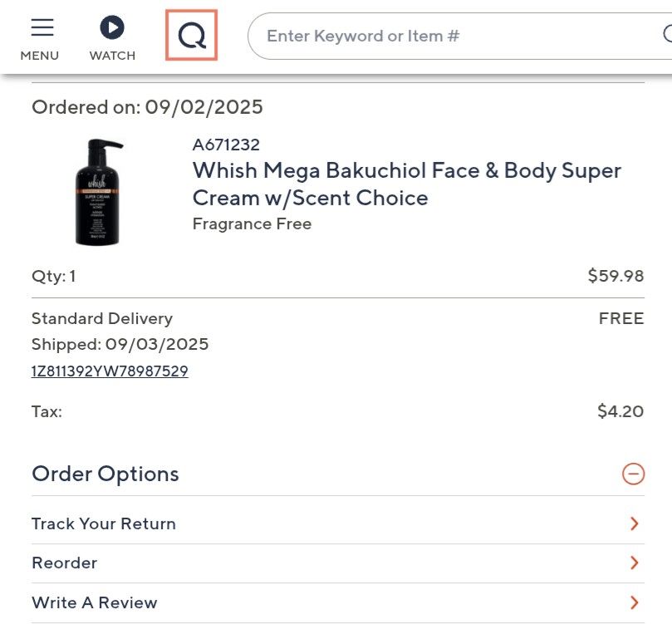Screen dimensions: 672x624
Task: Click the chevron beside Write A Review
Action: coord(634,602)
